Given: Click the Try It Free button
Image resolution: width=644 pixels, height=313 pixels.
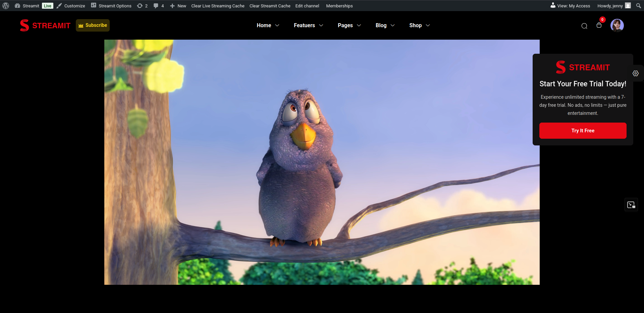Looking at the screenshot, I should point(583,131).
